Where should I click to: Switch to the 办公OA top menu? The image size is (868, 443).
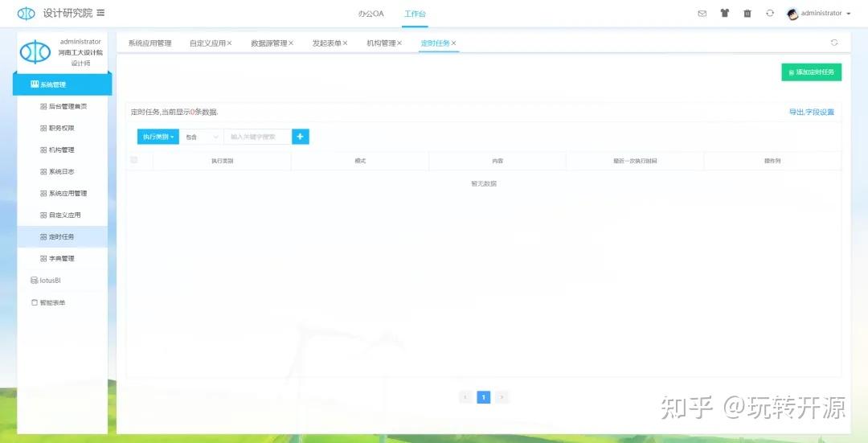pyautogui.click(x=371, y=14)
